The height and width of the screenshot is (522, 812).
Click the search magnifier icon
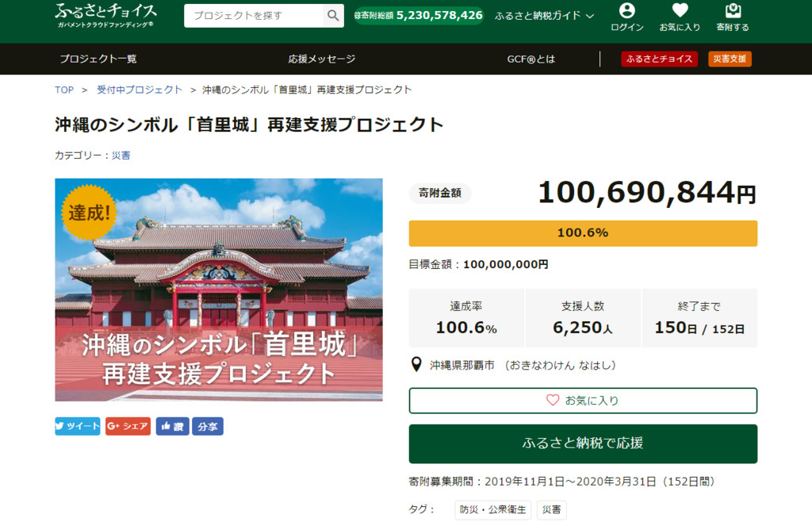(x=333, y=16)
